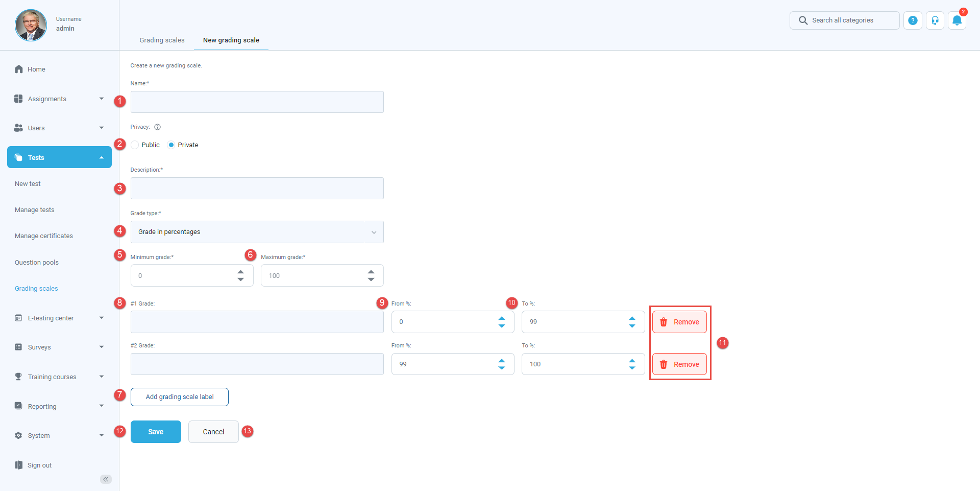Select the Private privacy radio button
The height and width of the screenshot is (491, 980).
171,145
